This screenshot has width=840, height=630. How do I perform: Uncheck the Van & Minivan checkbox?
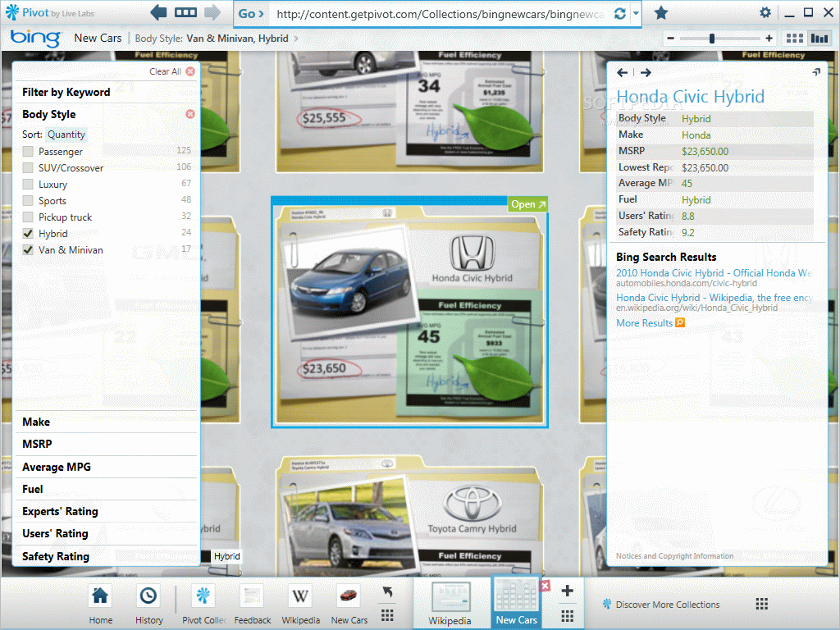28,250
